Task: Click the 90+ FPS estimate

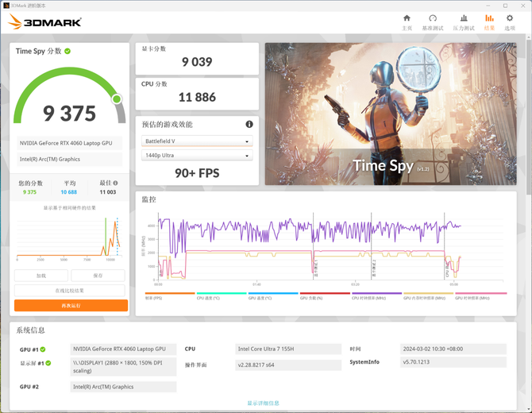Action: coord(197,173)
